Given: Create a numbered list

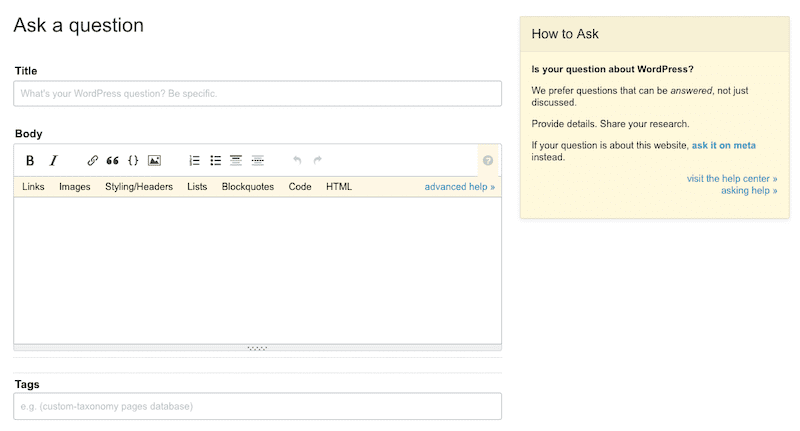Looking at the screenshot, I should click(195, 160).
